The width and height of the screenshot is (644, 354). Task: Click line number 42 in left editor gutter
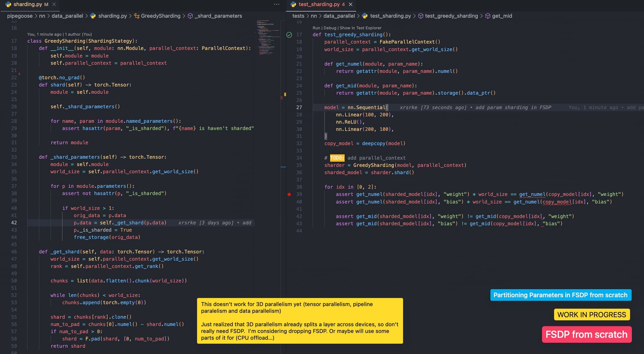[x=14, y=223]
